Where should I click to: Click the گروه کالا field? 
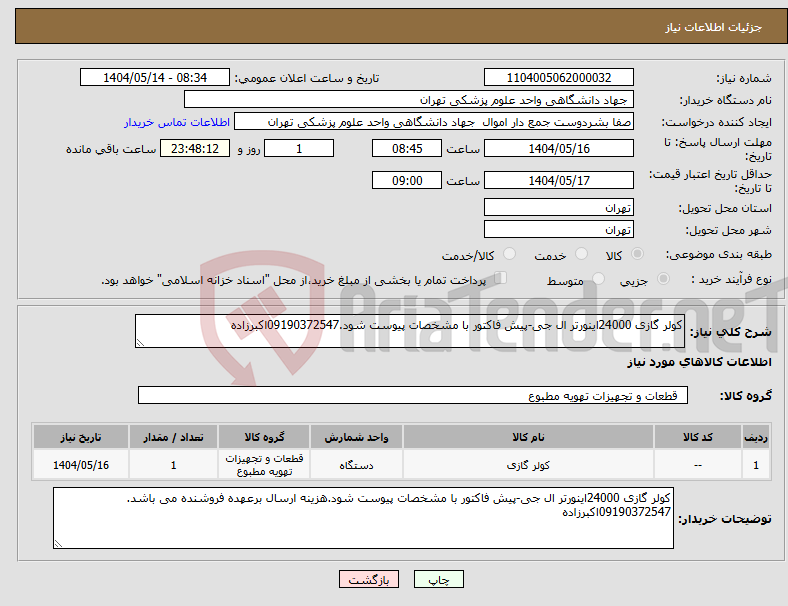pyautogui.click(x=413, y=395)
